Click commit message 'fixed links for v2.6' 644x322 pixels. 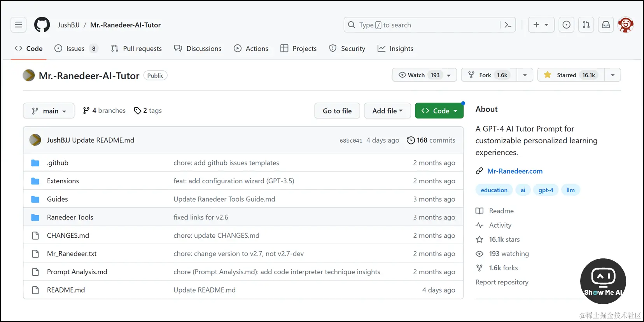point(201,218)
